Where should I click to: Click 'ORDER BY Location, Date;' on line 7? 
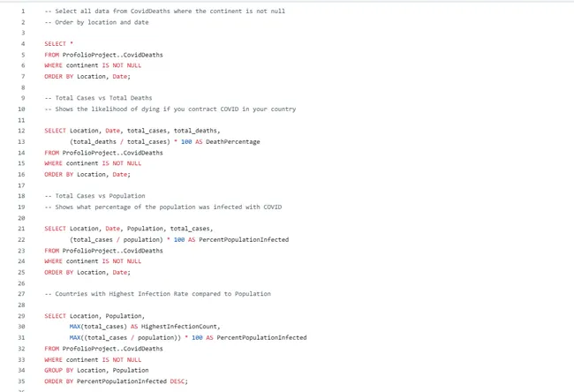87,77
